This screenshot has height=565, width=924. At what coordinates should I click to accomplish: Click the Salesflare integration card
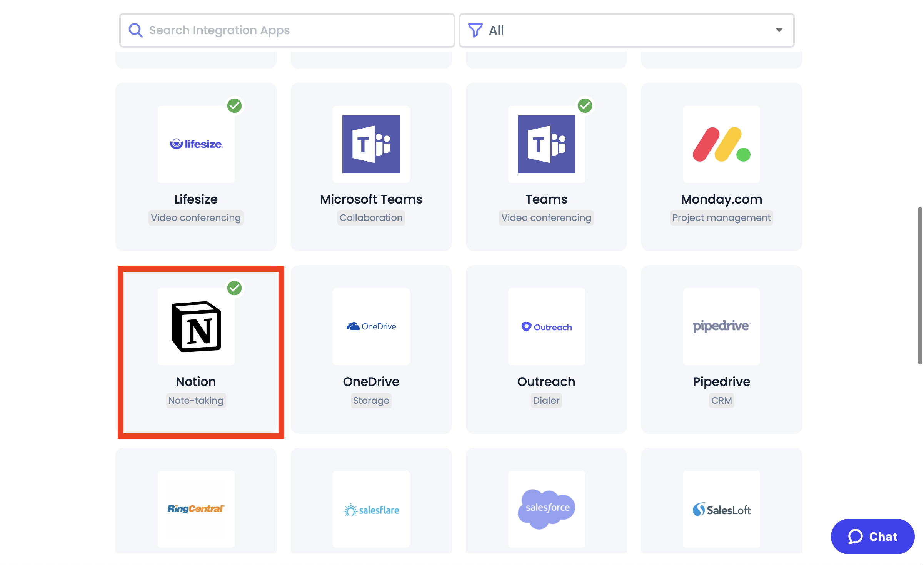tap(371, 509)
